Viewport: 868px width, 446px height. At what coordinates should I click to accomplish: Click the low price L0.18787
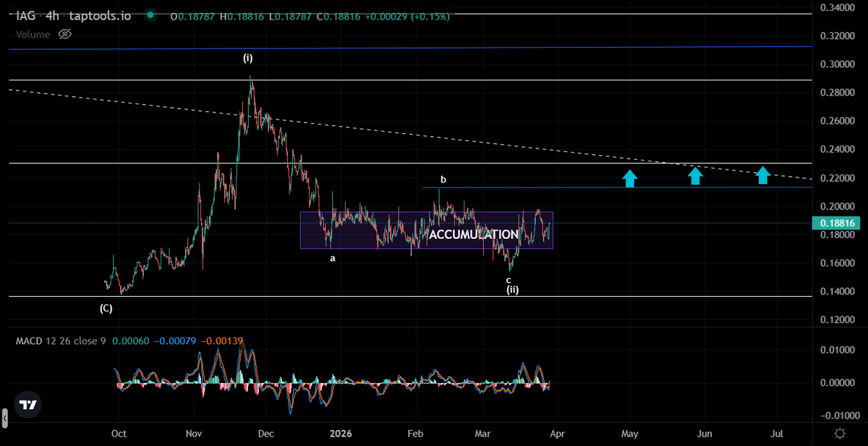tap(292, 15)
